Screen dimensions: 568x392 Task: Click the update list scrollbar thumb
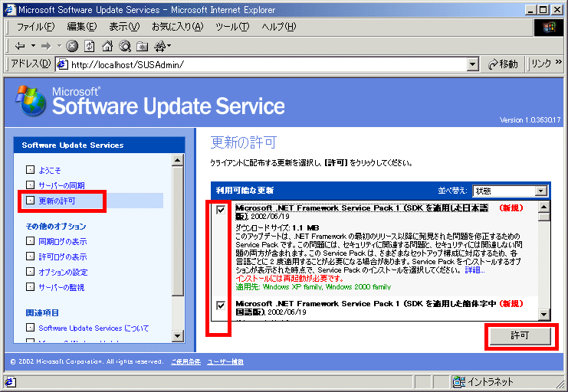click(x=543, y=217)
